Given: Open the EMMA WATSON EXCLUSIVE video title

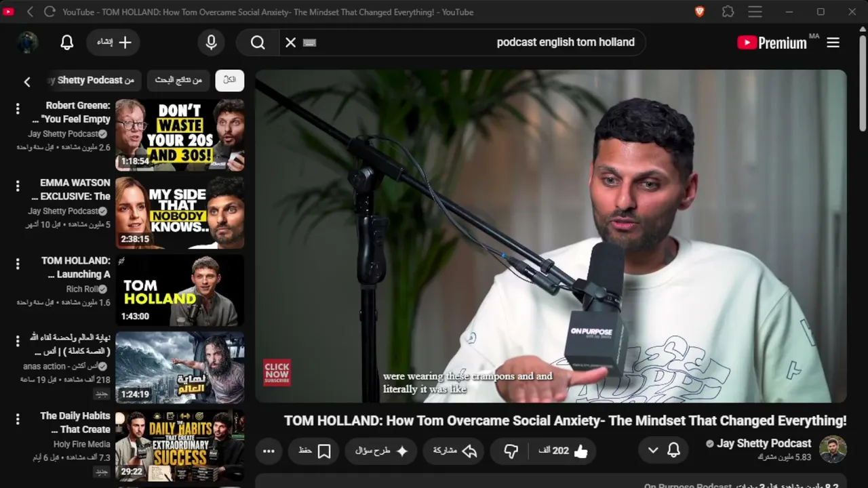Looking at the screenshot, I should pos(71,189).
